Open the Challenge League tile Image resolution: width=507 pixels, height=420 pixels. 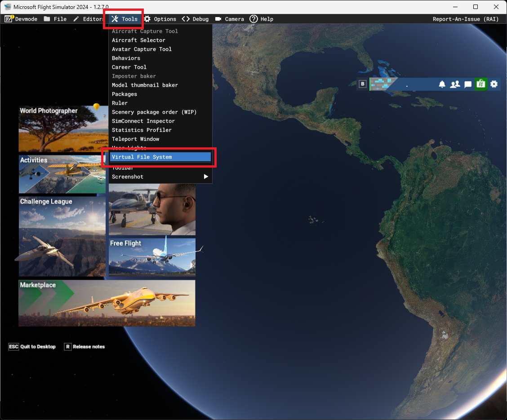click(x=62, y=236)
